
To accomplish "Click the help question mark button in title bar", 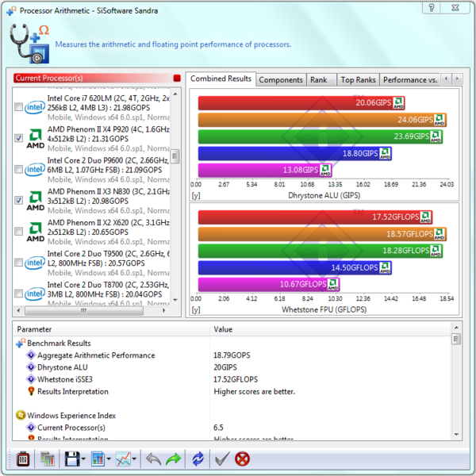I will coord(432,8).
